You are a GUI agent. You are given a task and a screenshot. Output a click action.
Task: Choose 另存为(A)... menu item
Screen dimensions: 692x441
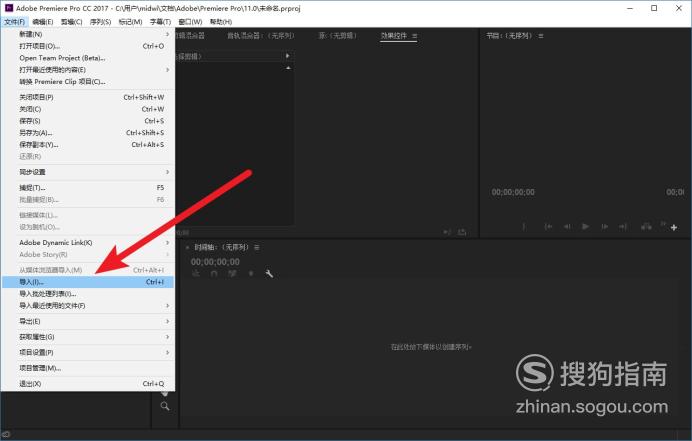pos(88,132)
